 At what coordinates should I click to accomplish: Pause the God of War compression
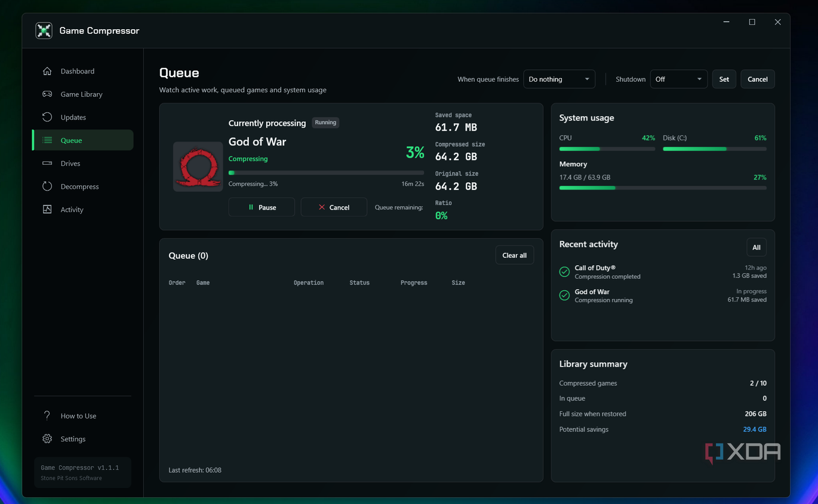coord(262,207)
